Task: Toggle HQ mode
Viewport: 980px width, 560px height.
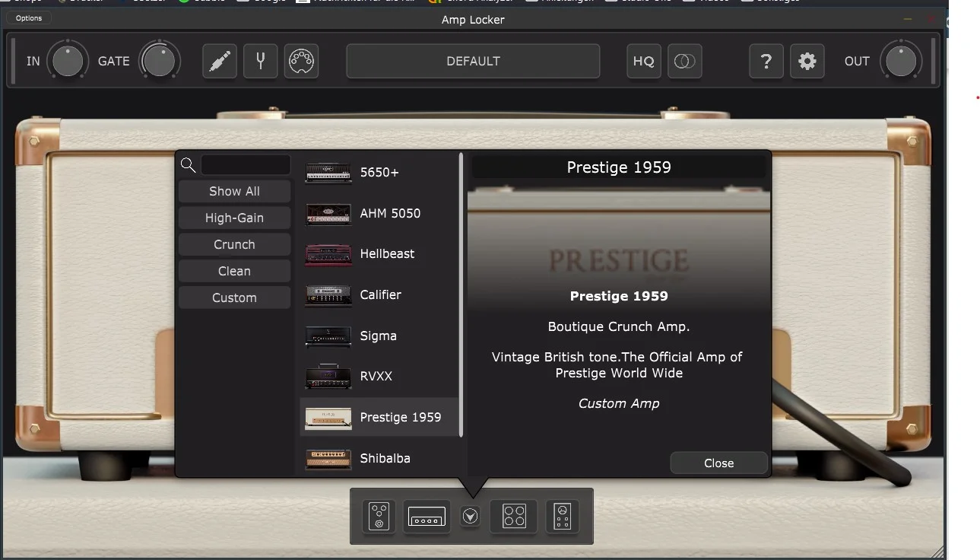Action: pyautogui.click(x=644, y=61)
